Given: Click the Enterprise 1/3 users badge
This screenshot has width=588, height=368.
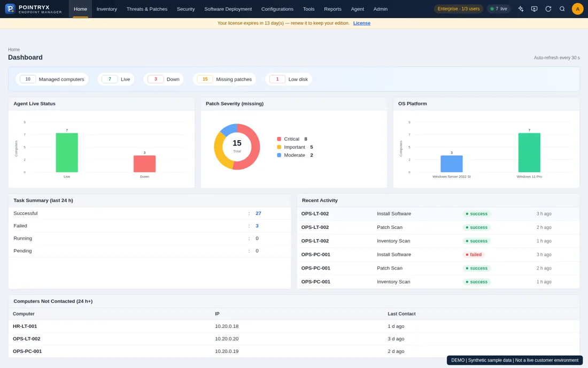Looking at the screenshot, I should click(x=458, y=9).
